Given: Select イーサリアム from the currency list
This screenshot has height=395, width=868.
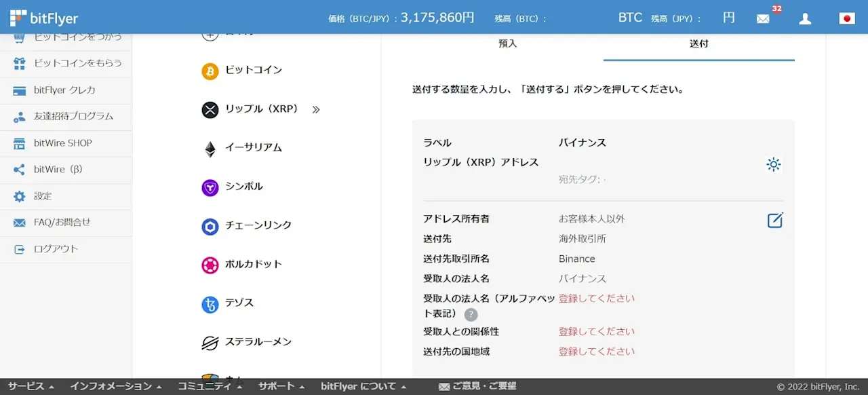Looking at the screenshot, I should point(254,148).
